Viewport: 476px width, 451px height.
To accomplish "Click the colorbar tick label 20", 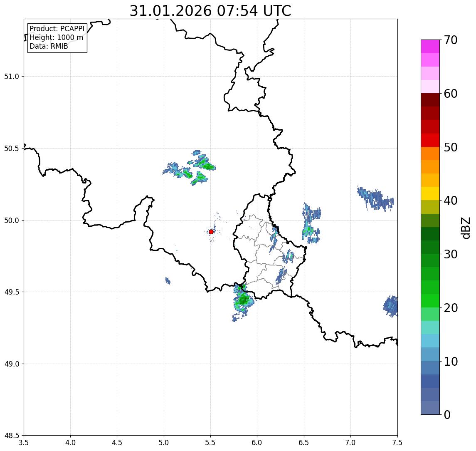I will coord(451,308).
